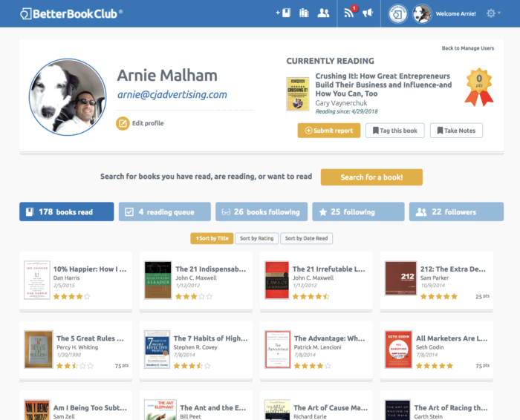The image size is (520, 420).
Task: Click the 10% Happier star rating
Action: click(71, 297)
